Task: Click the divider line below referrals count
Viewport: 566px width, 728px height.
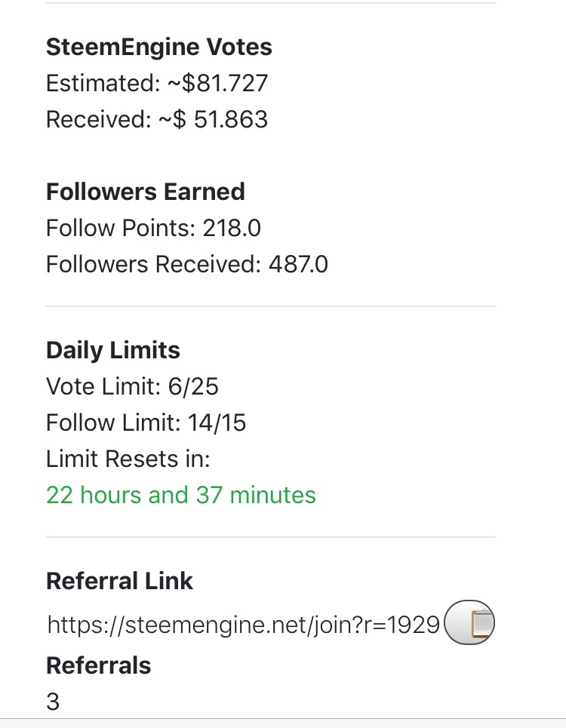Action: pyautogui.click(x=283, y=719)
